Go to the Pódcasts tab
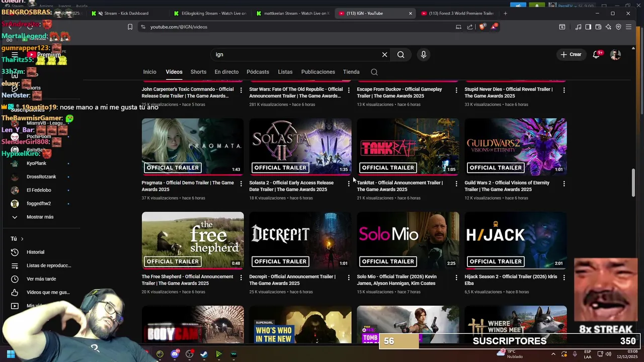The image size is (644, 362). (258, 72)
